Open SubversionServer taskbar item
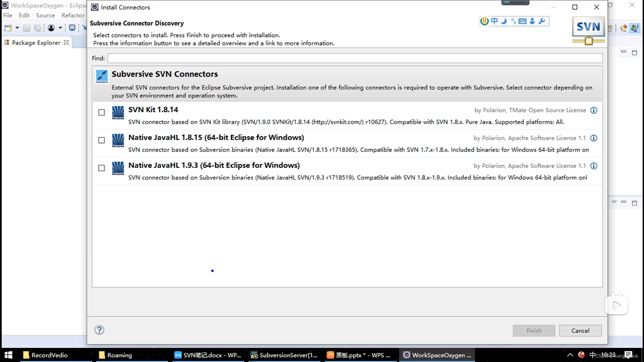Screen dimensions: 644x362 coord(284,355)
